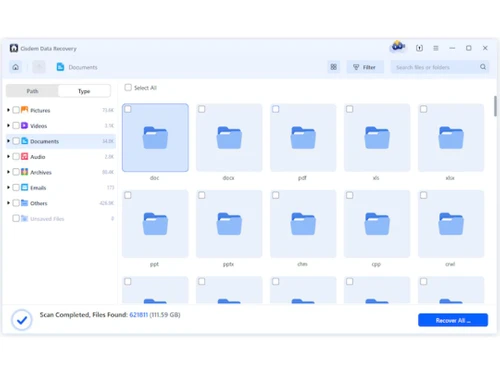The image size is (500, 375).
Task: Open the doc folder
Action: [x=155, y=138]
